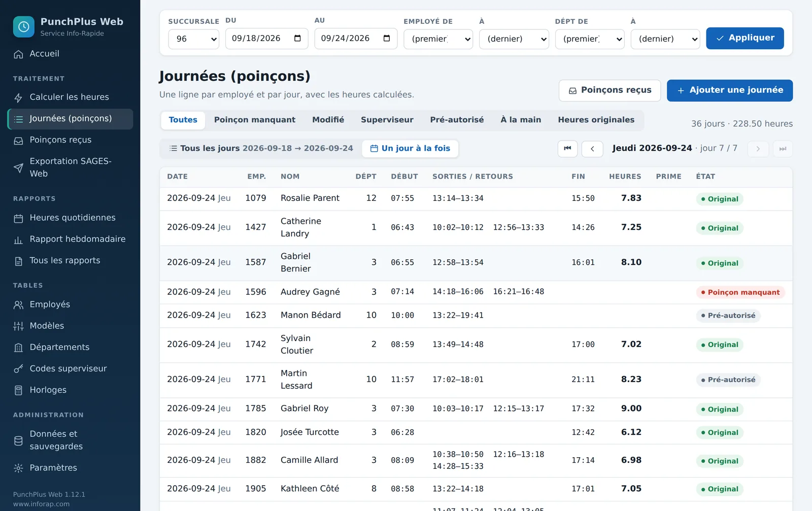The height and width of the screenshot is (511, 812).
Task: Show Heures originales filter tab
Action: coord(596,120)
